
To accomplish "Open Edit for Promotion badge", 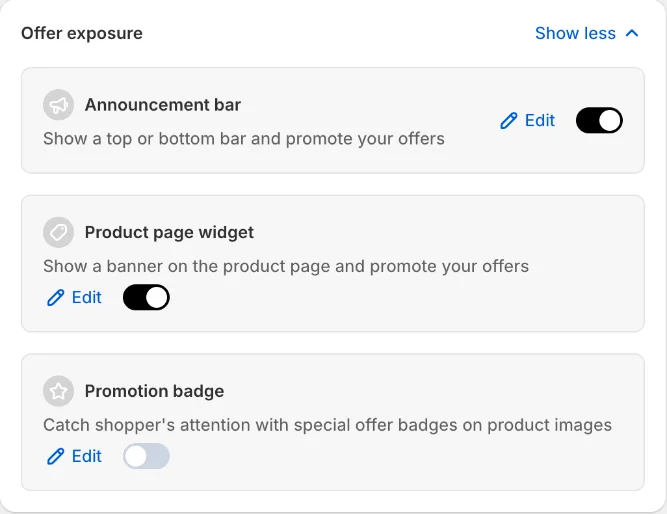I will (x=74, y=456).
